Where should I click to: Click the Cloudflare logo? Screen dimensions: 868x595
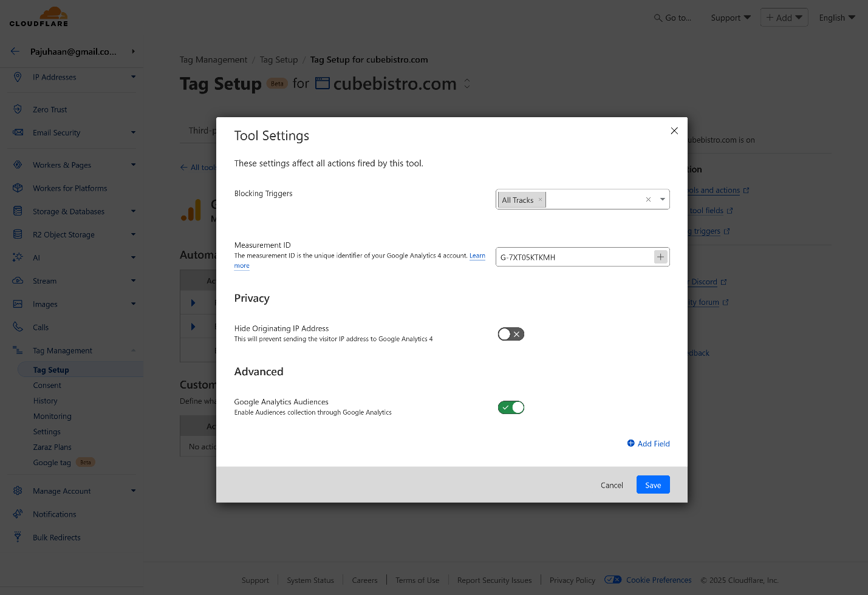click(39, 16)
